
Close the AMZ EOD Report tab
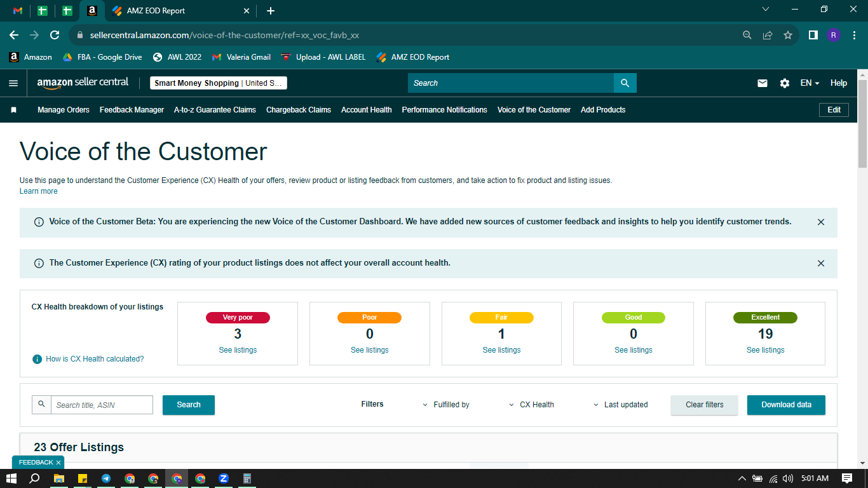[x=247, y=11]
